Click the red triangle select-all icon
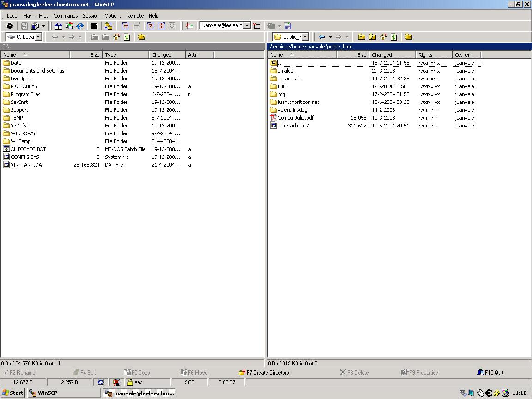Screen dimensions: 532x399 pos(151,26)
